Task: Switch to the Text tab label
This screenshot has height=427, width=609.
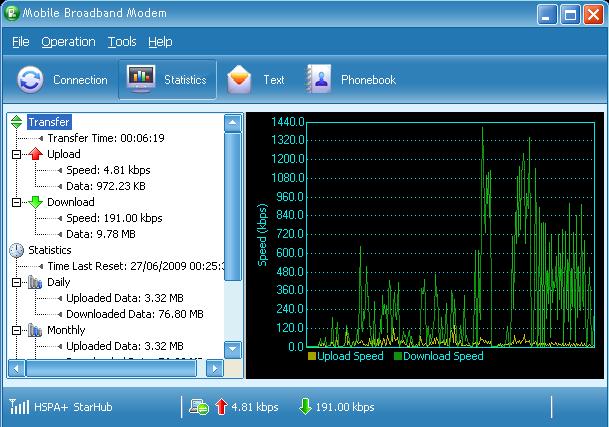Action: tap(274, 80)
